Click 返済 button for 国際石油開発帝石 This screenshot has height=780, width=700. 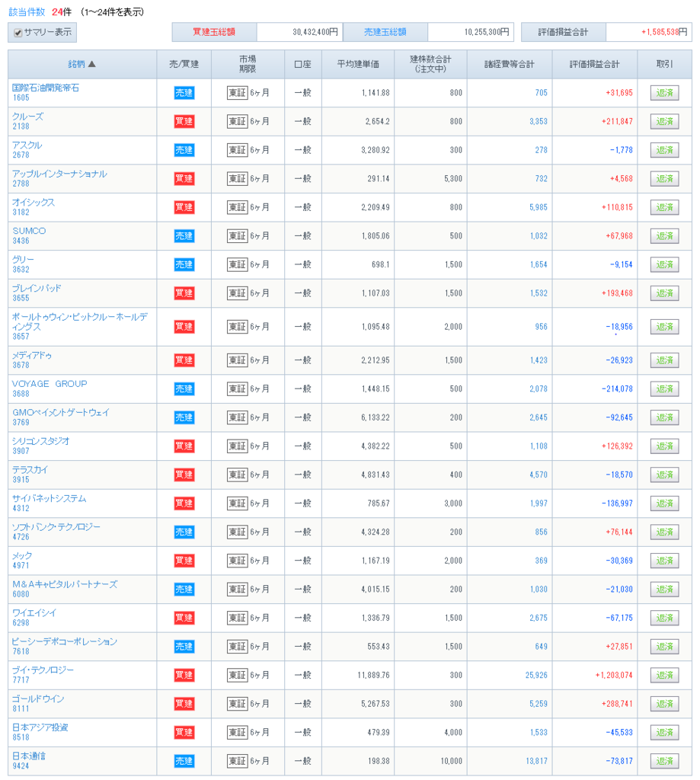664,93
